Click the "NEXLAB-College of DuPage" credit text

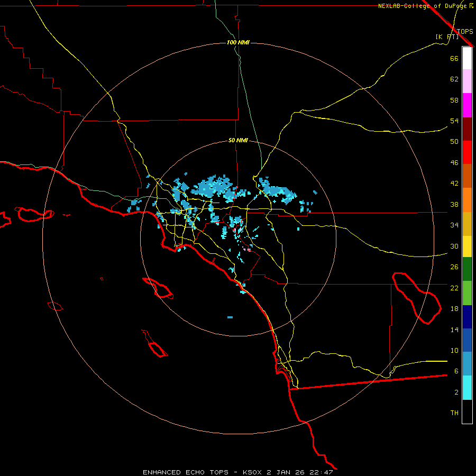(422, 6)
